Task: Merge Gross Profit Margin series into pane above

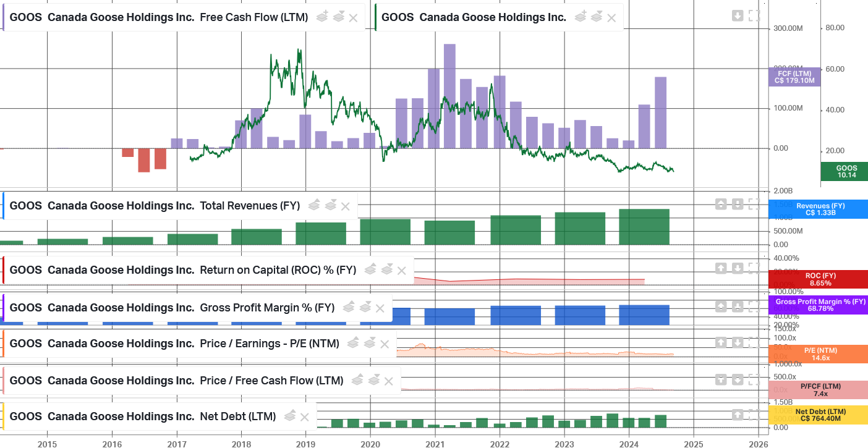Action: [x=349, y=307]
